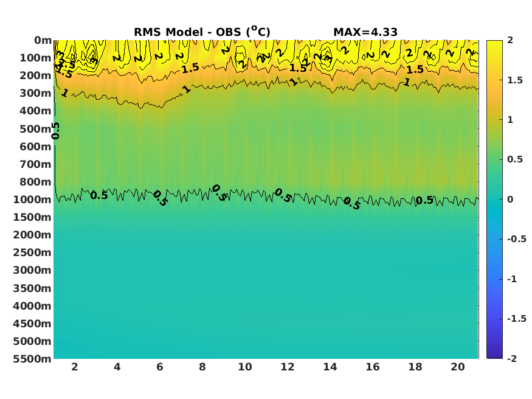Click the x-axis tick label '2'
Image resolution: width=532 pixels, height=399 pixels.
(75, 367)
